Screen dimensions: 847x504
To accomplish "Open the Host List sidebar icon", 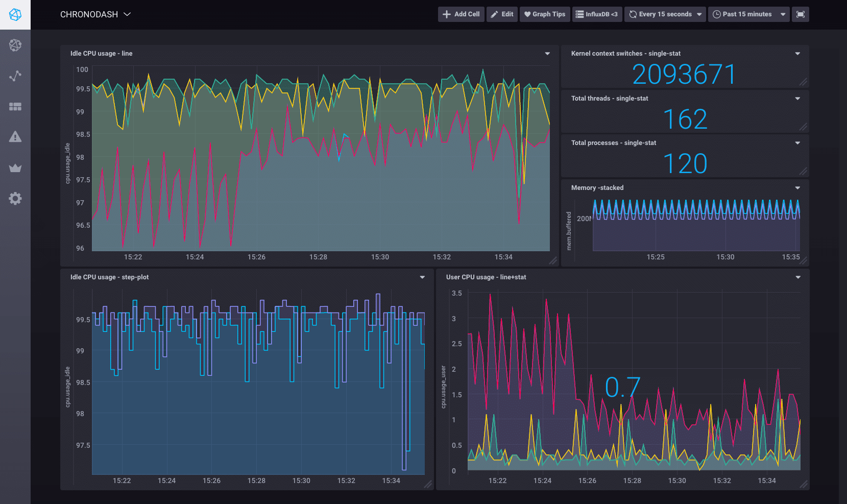I will (x=15, y=45).
